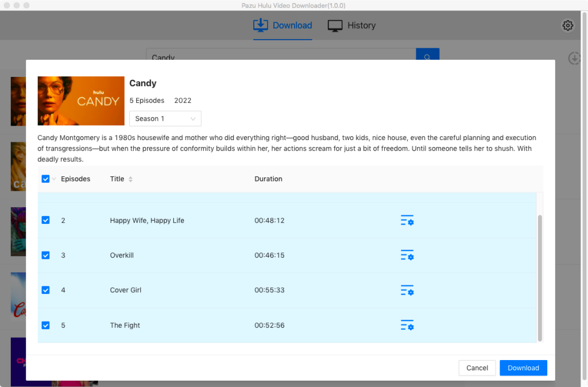Viewport: 588px width, 387px height.
Task: Uncheck episode 4 Cover Girl checkbox
Action: pyautogui.click(x=45, y=290)
